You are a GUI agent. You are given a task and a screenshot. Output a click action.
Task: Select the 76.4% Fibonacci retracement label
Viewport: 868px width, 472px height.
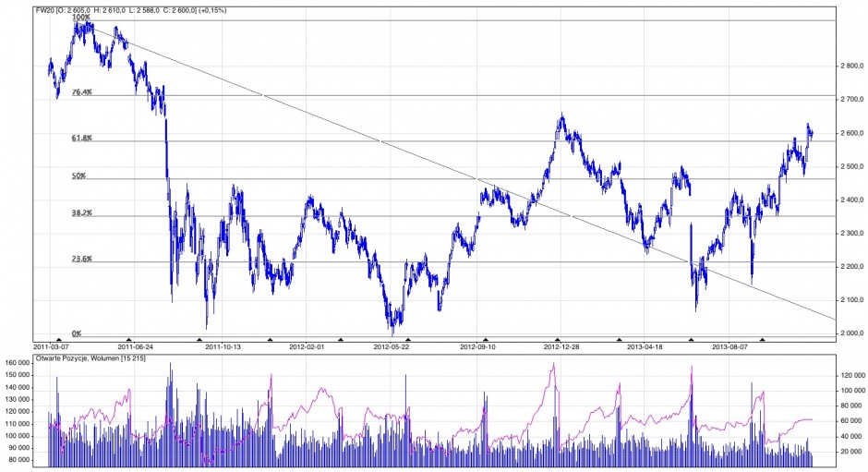[x=81, y=92]
